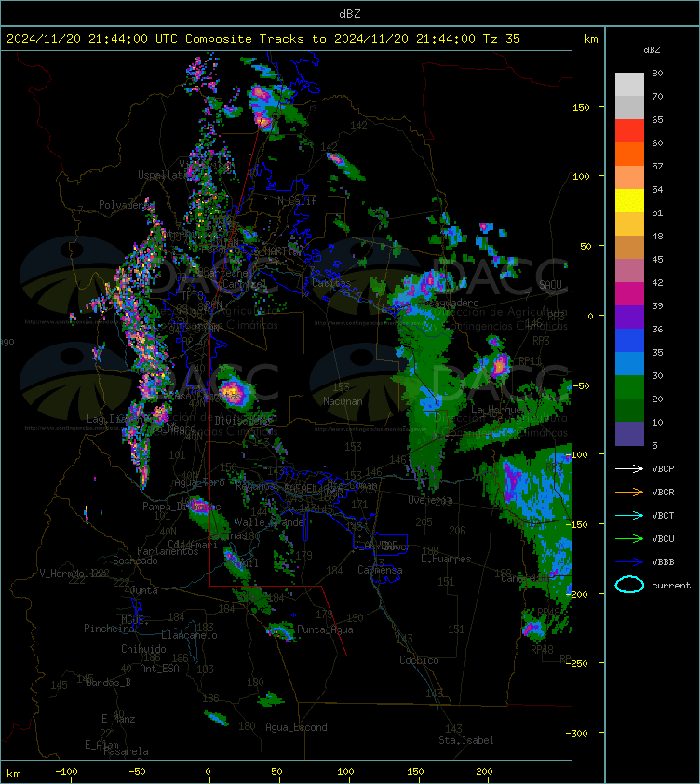Click the 'Chihuido' map label
The width and height of the screenshot is (700, 784).
click(x=143, y=648)
